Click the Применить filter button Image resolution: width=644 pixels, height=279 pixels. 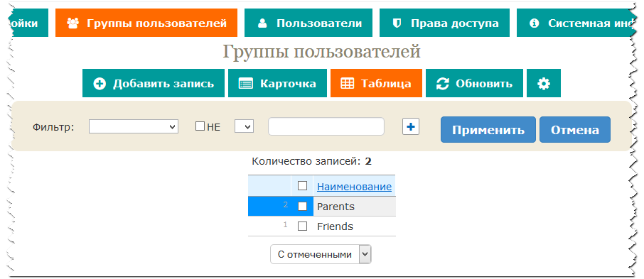coord(488,130)
